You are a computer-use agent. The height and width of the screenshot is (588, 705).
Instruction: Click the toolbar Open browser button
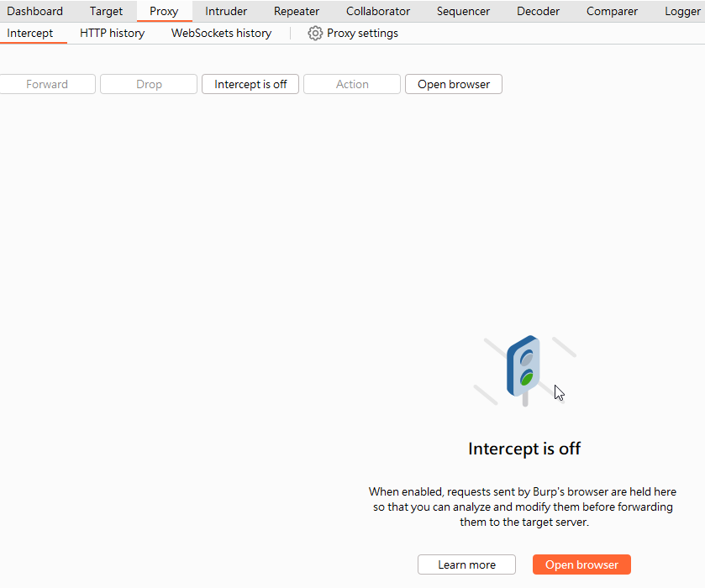[x=454, y=84]
